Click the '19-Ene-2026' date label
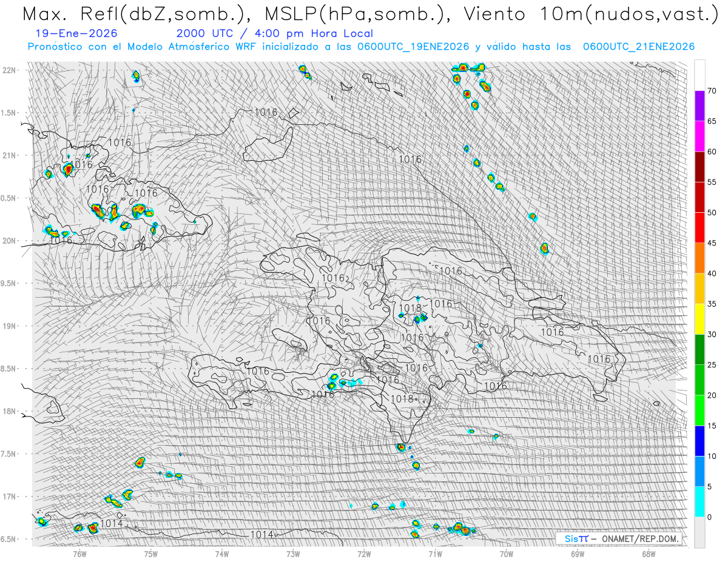The height and width of the screenshot is (562, 728). (x=76, y=33)
